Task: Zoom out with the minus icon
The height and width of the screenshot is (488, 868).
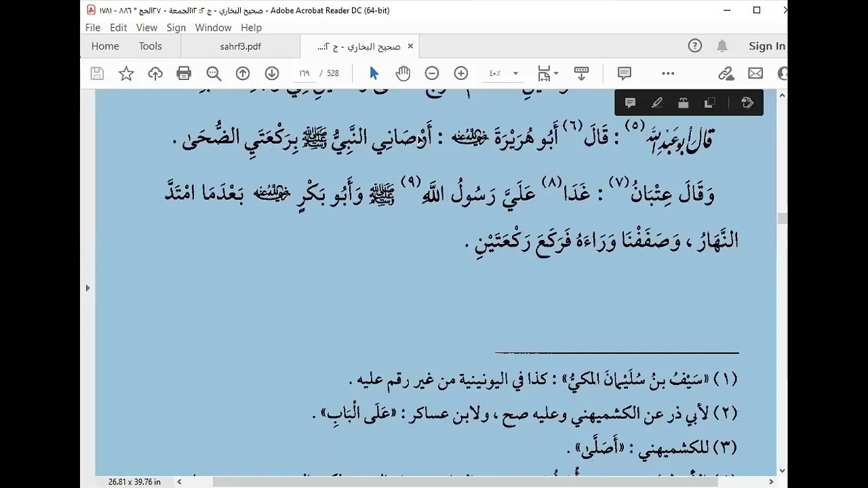Action: click(x=432, y=73)
